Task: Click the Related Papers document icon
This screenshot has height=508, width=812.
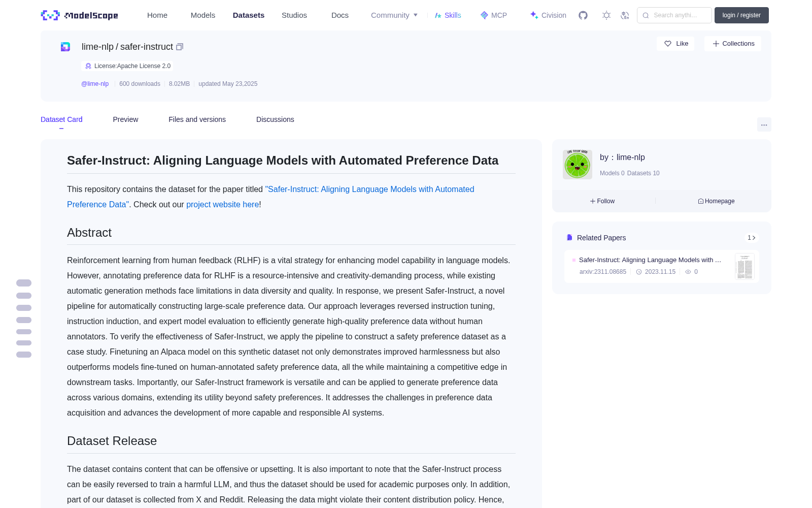Action: click(x=569, y=238)
